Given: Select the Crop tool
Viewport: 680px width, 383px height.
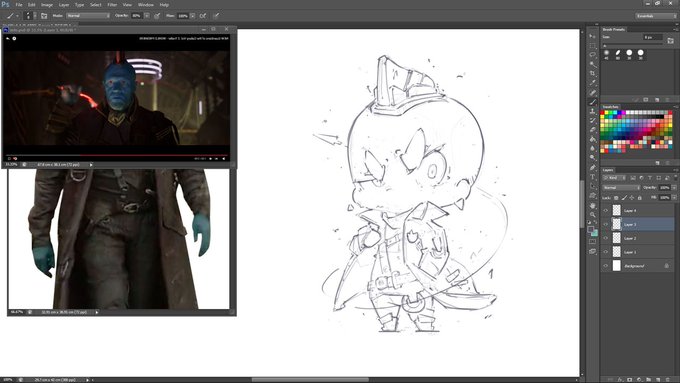Looking at the screenshot, I should coord(592,73).
